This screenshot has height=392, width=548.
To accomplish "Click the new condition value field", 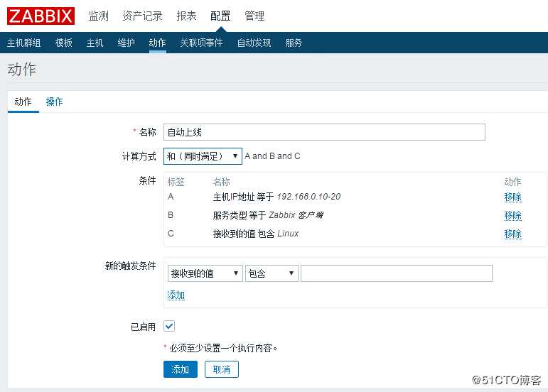I will (397, 273).
